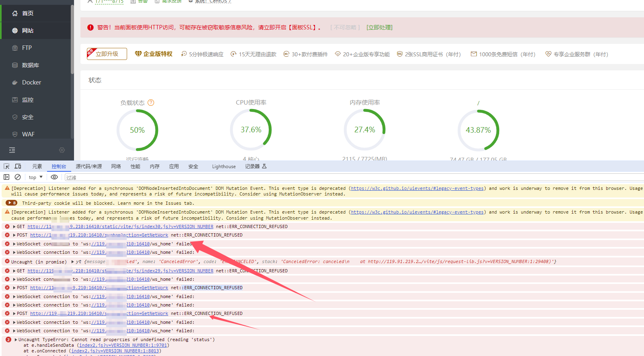Expand the GET index30.js error entry
Viewport: 644px width, 356px height.
point(14,226)
